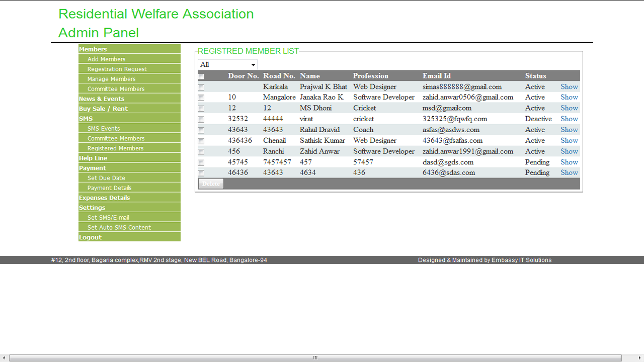Click email simas888888@gmail.com
The width and height of the screenshot is (644, 362).
pyautogui.click(x=462, y=86)
